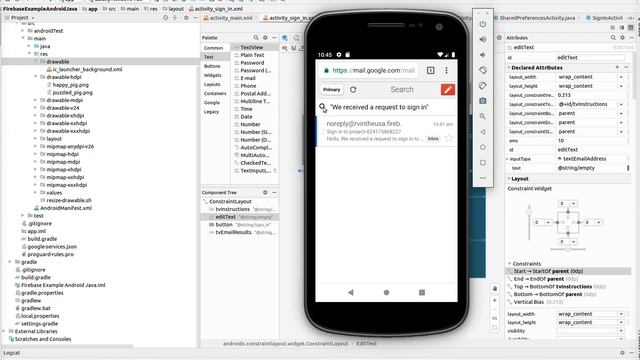Click Project panel gear settings icon

pos(186,18)
